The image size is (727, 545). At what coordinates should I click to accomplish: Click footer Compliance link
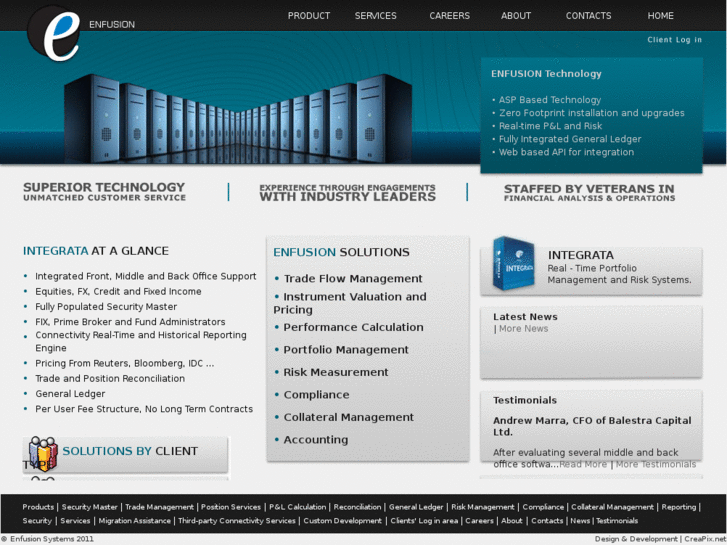543,507
